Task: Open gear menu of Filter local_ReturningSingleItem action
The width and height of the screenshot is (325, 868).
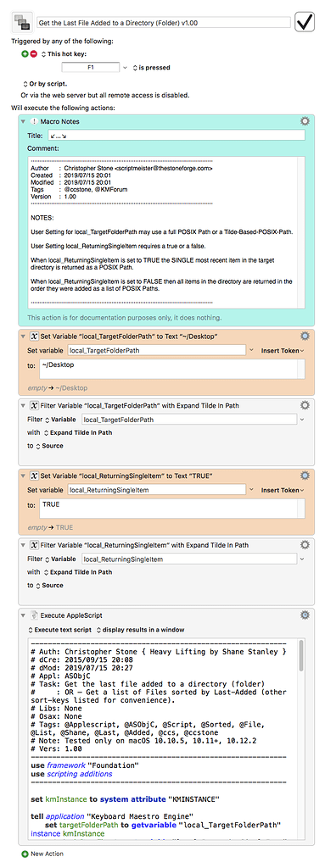Action: point(305,545)
